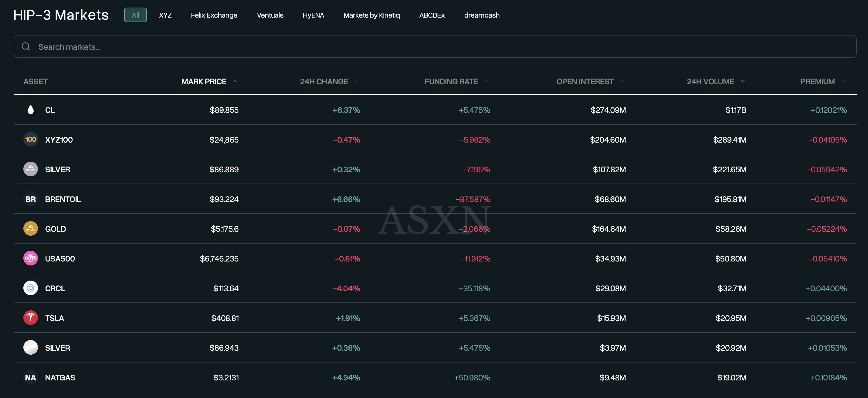Viewport: 868px width, 398px height.
Task: Click the red TSLA logo icon
Action: [x=30, y=318]
